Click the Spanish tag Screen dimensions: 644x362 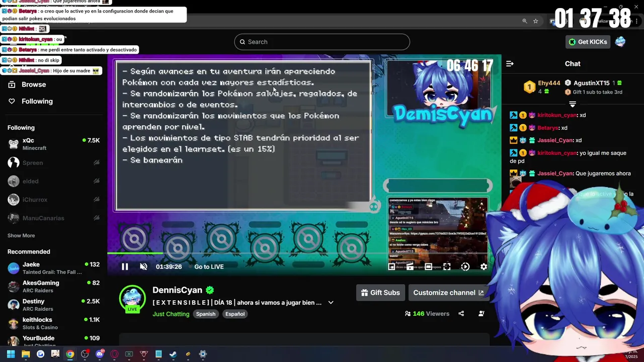(x=206, y=314)
